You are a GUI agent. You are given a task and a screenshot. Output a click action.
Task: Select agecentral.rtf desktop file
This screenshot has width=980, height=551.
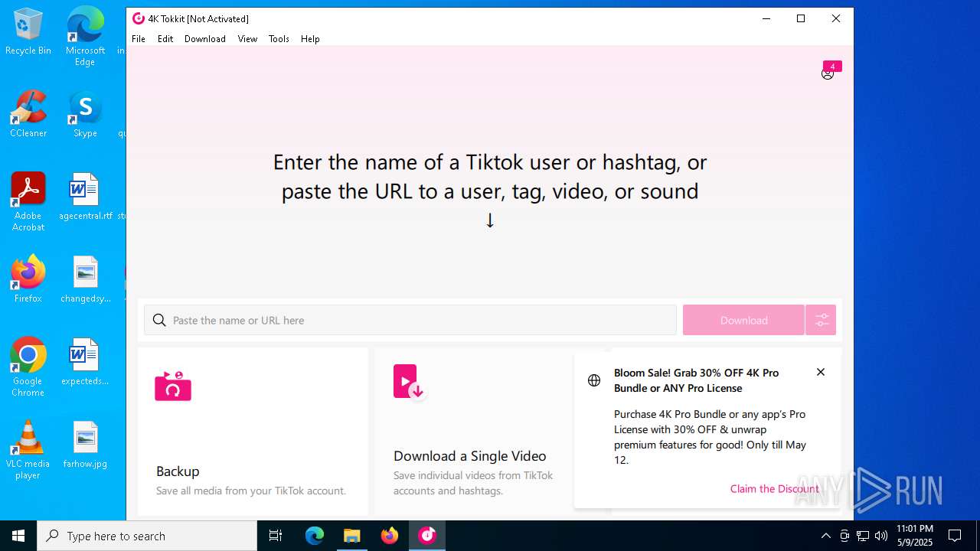(85, 197)
